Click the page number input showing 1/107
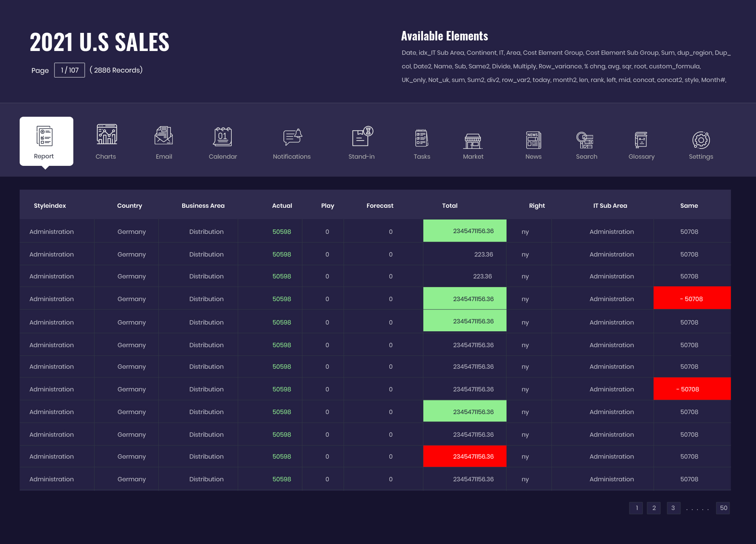Image resolution: width=756 pixels, height=544 pixels. click(x=69, y=70)
